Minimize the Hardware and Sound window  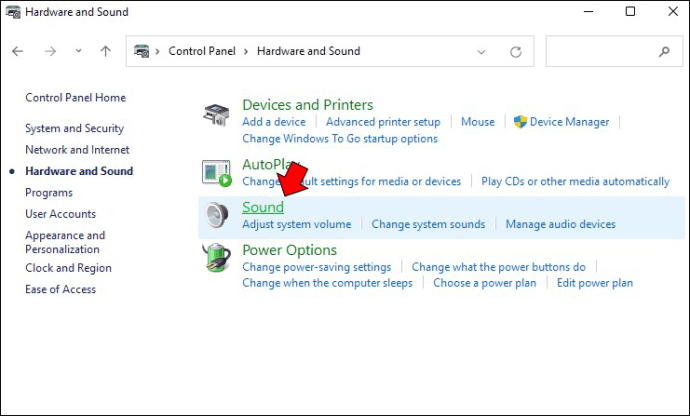[588, 11]
